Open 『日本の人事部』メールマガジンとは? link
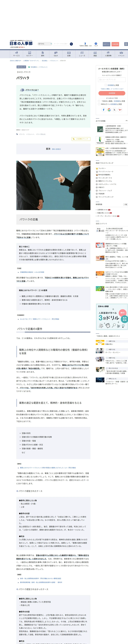Image resolution: width=128 pixels, height=644 pixels. [112, 89]
